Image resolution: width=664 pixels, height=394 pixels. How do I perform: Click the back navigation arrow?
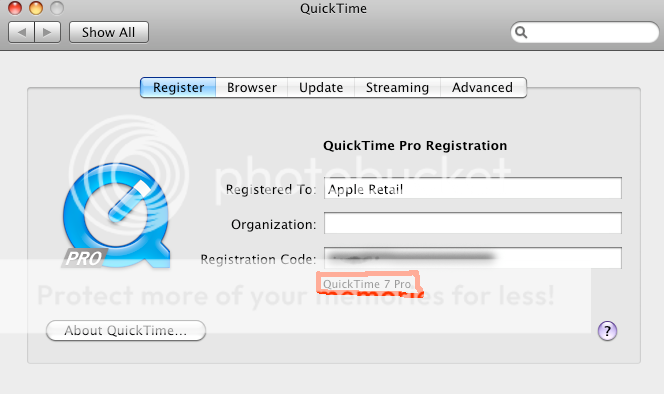21,32
